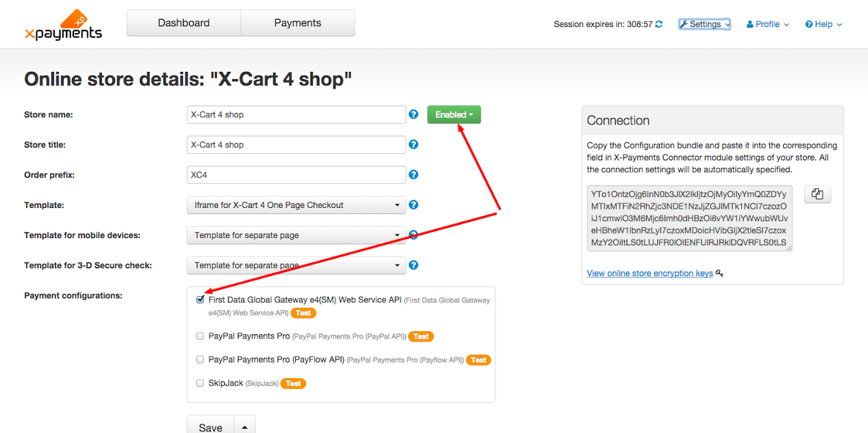Click the 'Session expires in' text
Viewport: 868px width, 433px height.
coord(604,24)
